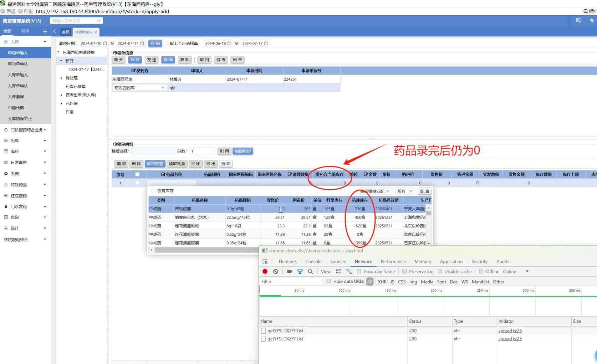Click the 发送 button
Image resolution: width=597 pixels, height=364 pixels.
tap(152, 60)
